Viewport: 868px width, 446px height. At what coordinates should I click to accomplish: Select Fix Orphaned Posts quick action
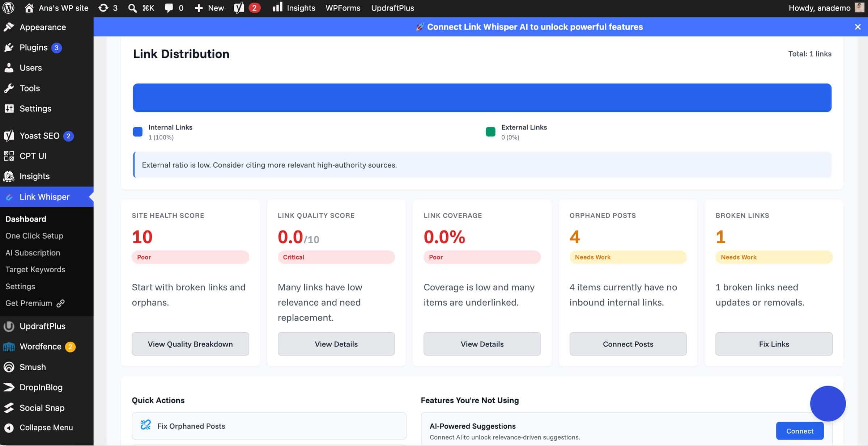click(269, 426)
